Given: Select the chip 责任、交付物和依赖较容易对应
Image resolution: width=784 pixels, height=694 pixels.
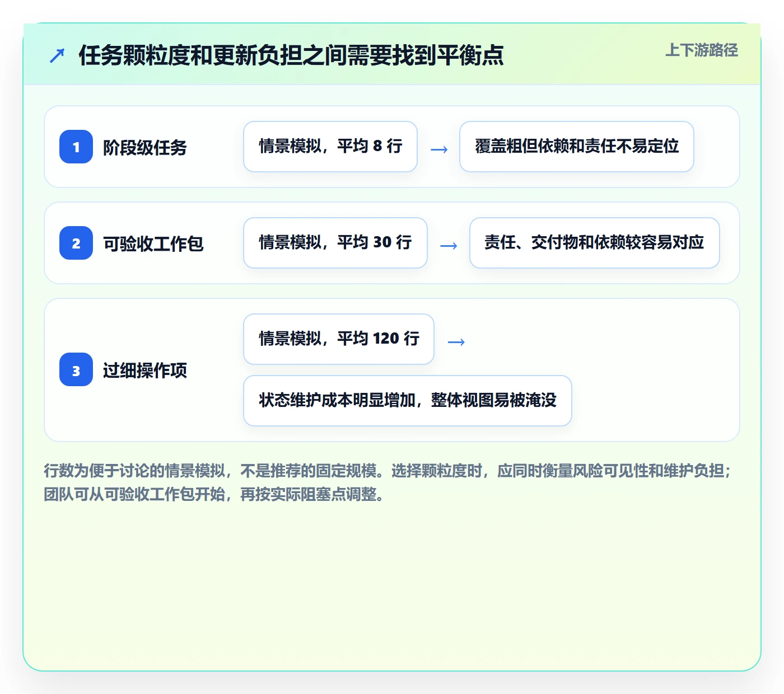Looking at the screenshot, I should 595,243.
